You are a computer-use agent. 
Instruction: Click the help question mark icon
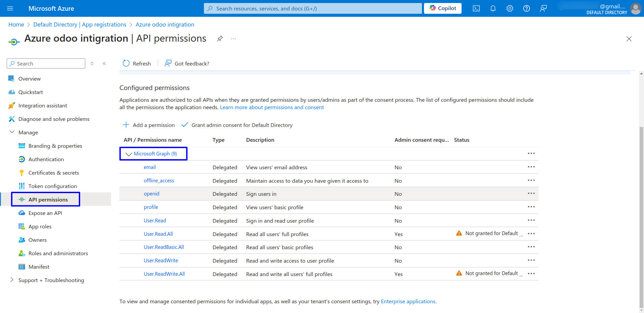pyautogui.click(x=526, y=8)
